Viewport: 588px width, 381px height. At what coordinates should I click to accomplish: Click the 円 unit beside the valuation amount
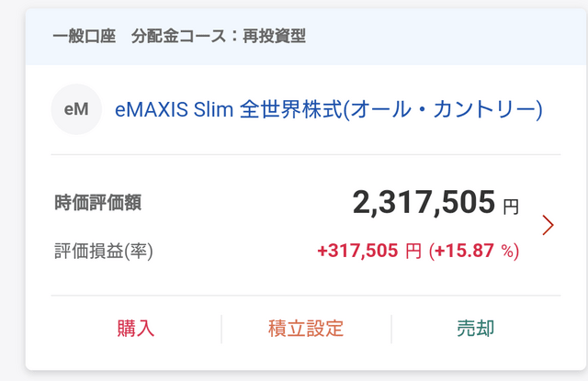pos(511,207)
